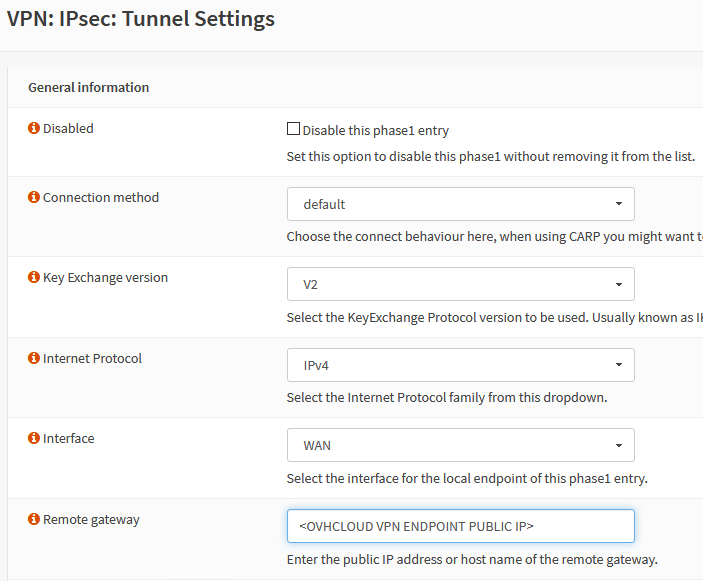Open the Key Exchange version dropdown
The height and width of the screenshot is (581, 703).
tap(460, 284)
